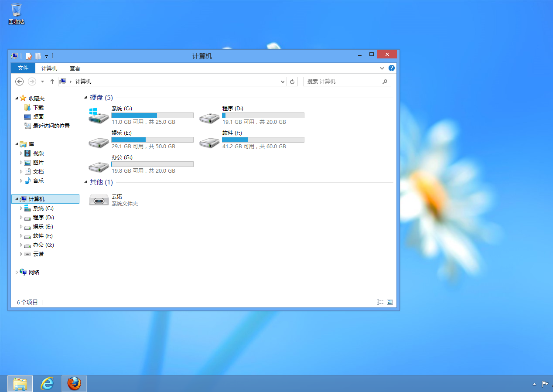Launch Internet Explorer from the taskbar
This screenshot has height=392, width=553.
click(47, 384)
